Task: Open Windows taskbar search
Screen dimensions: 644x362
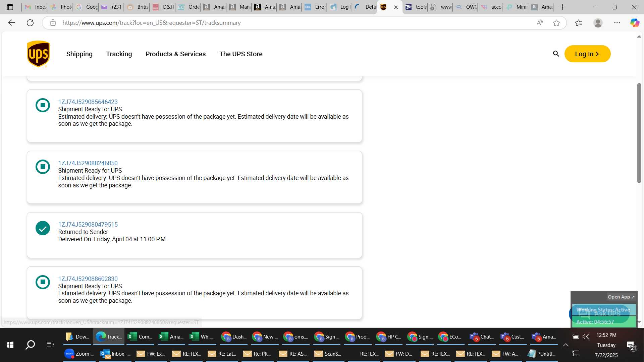Action: [x=30, y=345]
